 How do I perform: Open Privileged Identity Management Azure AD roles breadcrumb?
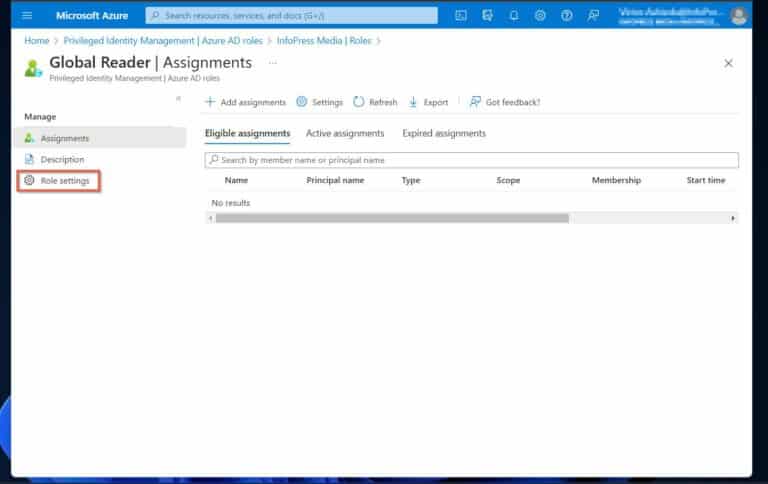163,41
